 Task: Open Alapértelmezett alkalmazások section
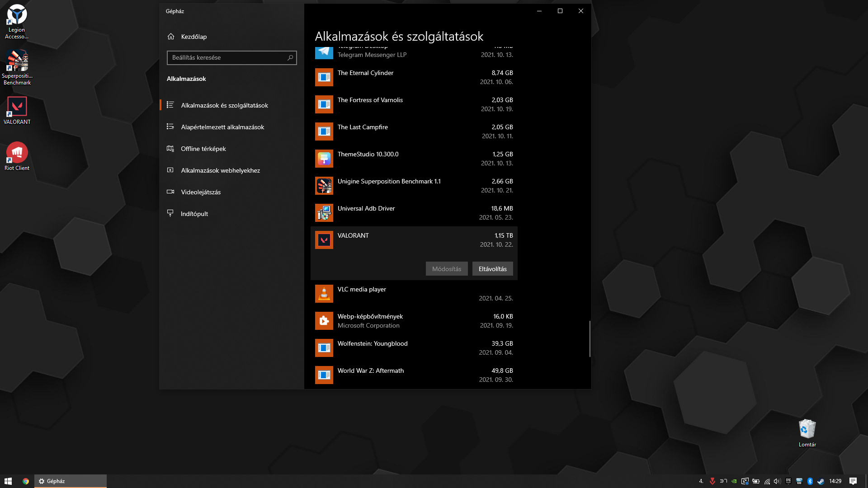click(x=222, y=127)
